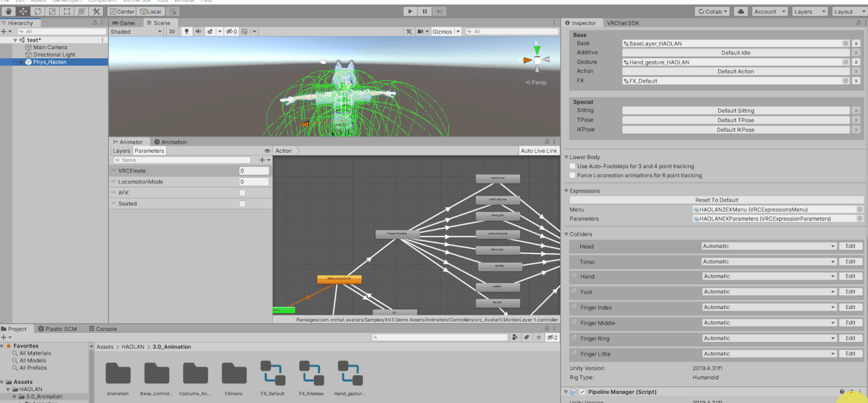Check Use Auto-Footsteps for 3 and 4 point tracking

tap(572, 166)
